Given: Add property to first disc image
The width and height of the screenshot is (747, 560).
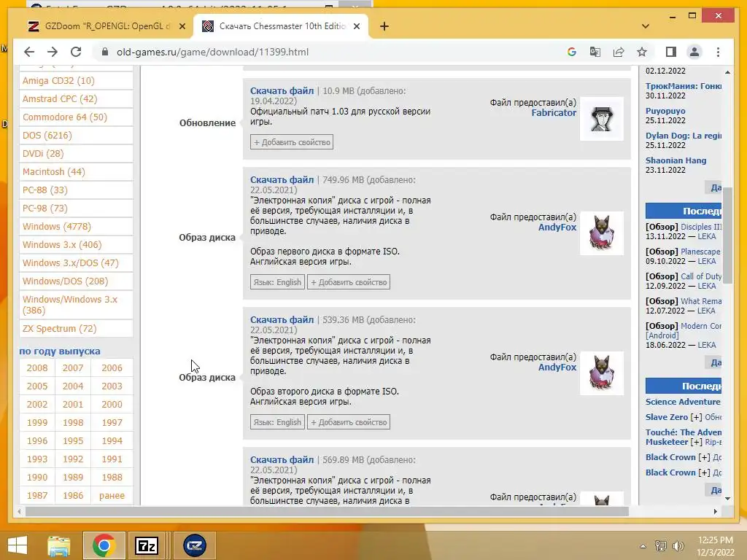Looking at the screenshot, I should click(349, 282).
